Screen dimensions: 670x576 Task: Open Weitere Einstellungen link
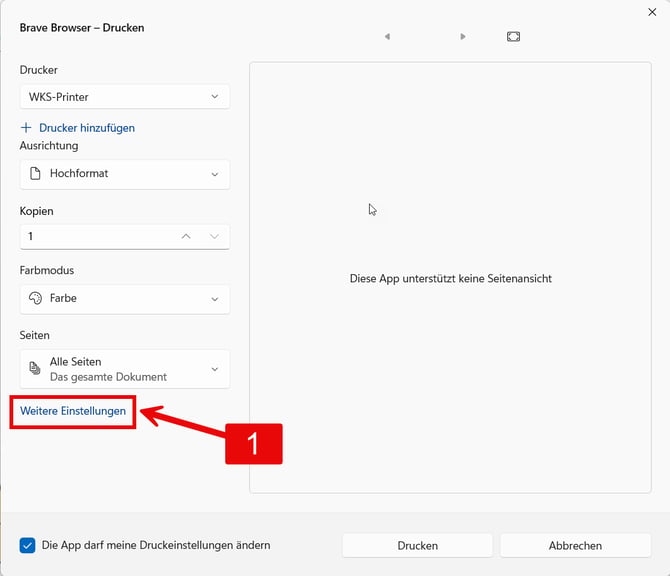tap(73, 411)
